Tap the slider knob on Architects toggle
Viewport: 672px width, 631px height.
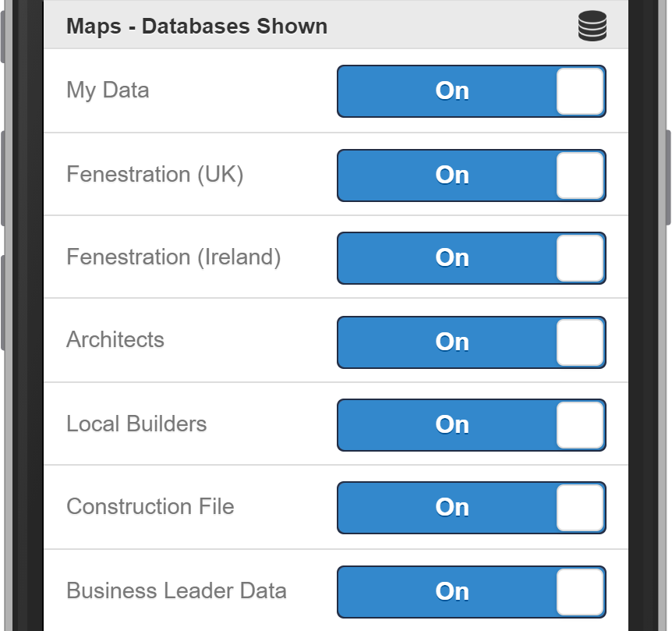(x=582, y=342)
